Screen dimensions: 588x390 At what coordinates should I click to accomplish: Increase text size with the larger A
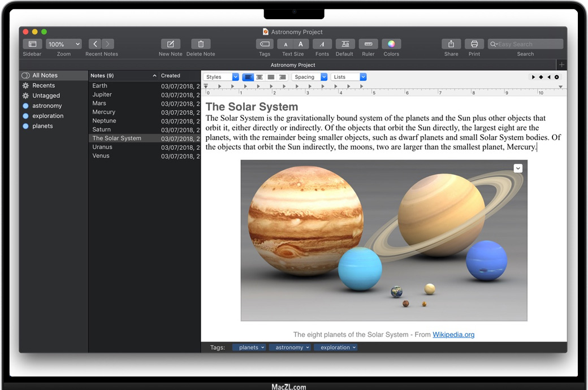301,44
